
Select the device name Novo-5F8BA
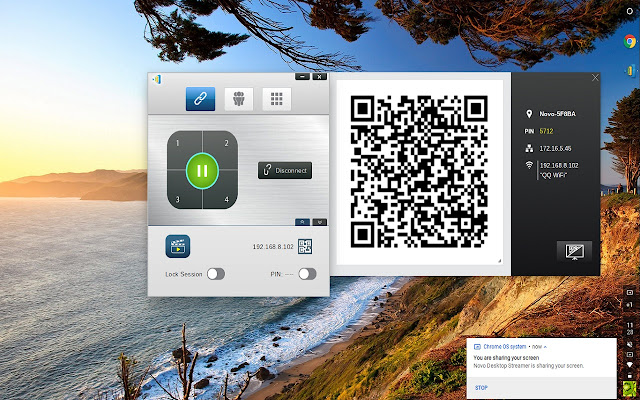[557, 114]
